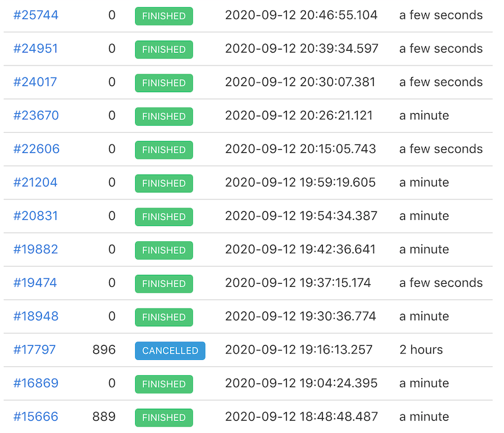Click the 2020-09-12 19:16:13.257 timestamp
Viewport: 504px width, 433px height.
(299, 350)
